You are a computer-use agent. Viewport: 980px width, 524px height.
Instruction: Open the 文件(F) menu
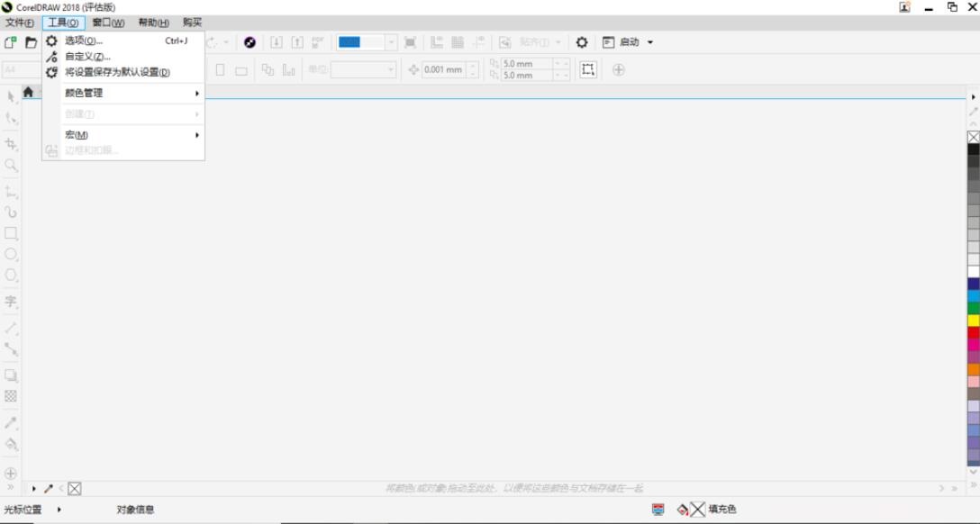(20, 23)
